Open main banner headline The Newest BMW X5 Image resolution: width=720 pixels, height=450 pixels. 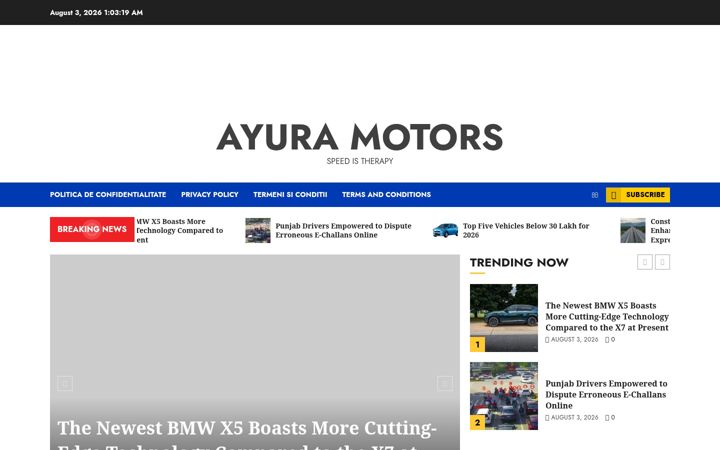point(247,434)
